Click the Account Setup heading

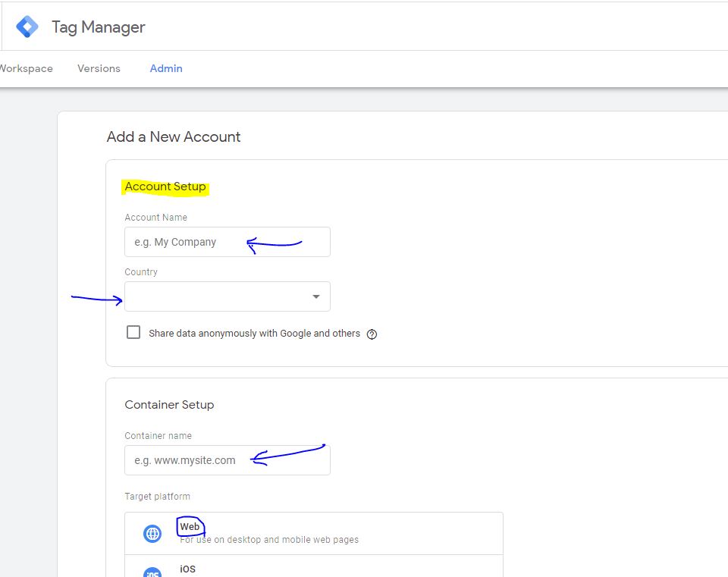click(x=165, y=187)
